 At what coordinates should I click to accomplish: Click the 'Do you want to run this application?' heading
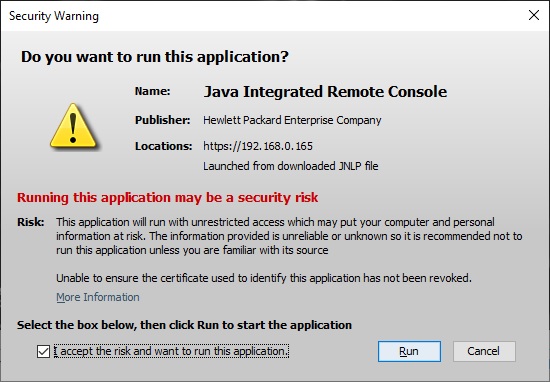155,57
